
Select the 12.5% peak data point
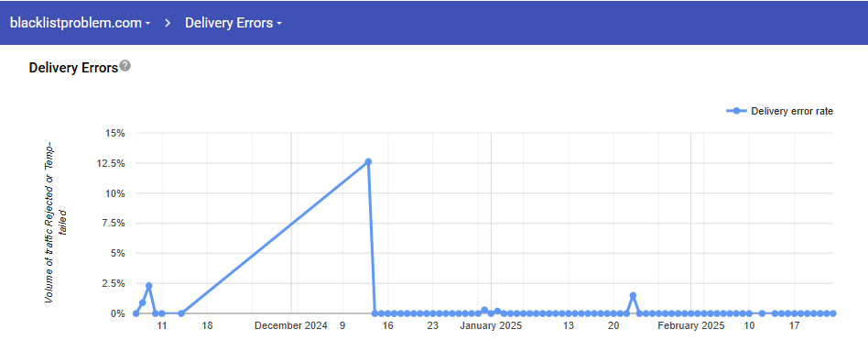pos(368,162)
